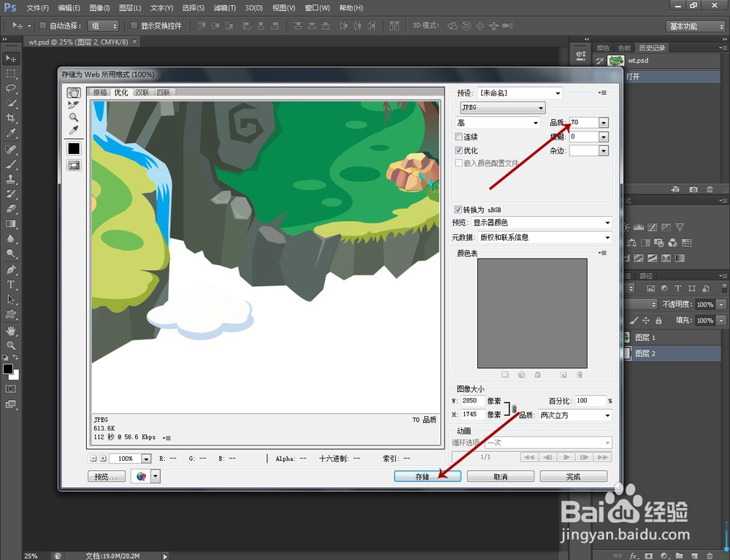Image resolution: width=730 pixels, height=560 pixels.
Task: Open the 元数据 metadata dropdown
Action: [x=545, y=237]
